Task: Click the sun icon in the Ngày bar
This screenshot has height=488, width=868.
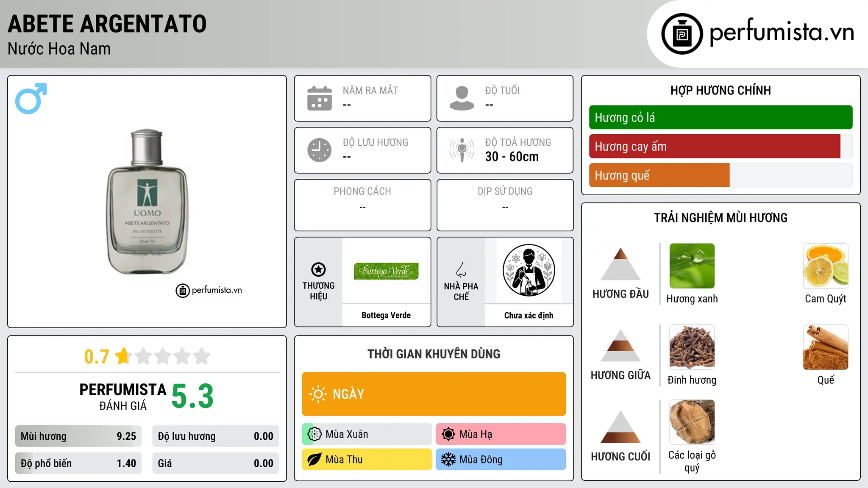Action: pyautogui.click(x=318, y=394)
